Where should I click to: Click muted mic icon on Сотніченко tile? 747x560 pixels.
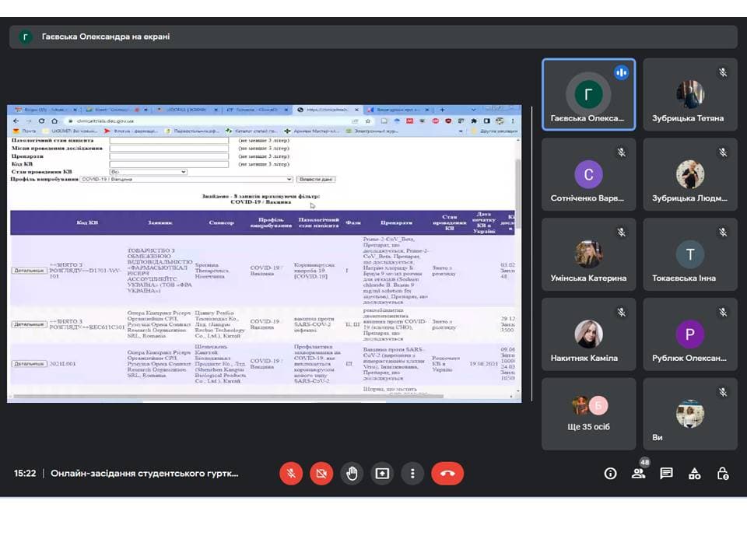coord(621,152)
